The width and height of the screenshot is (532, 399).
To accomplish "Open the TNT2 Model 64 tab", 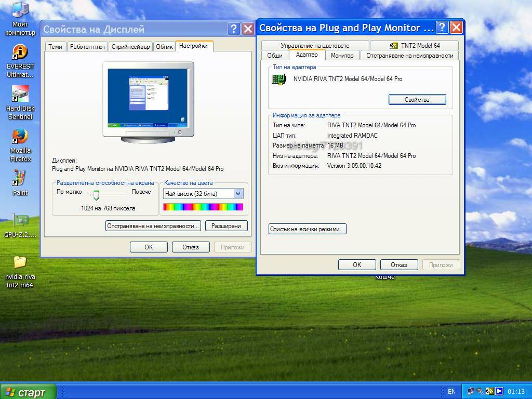I will (x=415, y=46).
